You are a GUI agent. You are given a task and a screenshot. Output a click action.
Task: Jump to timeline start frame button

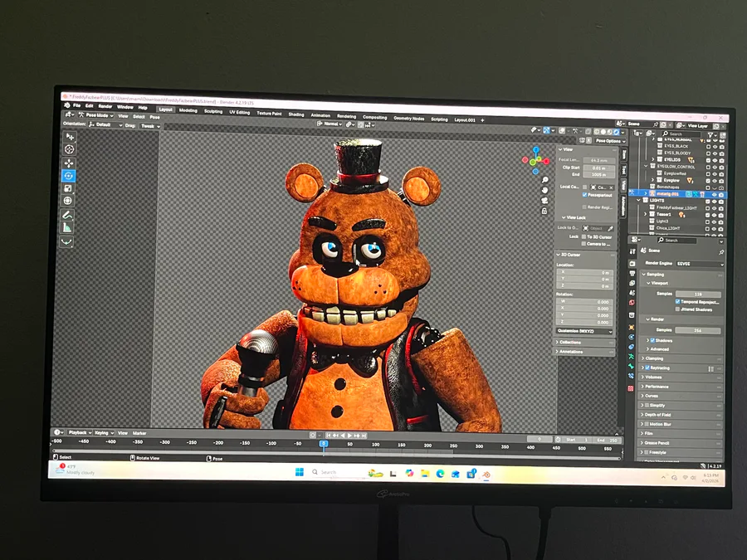pos(329,436)
